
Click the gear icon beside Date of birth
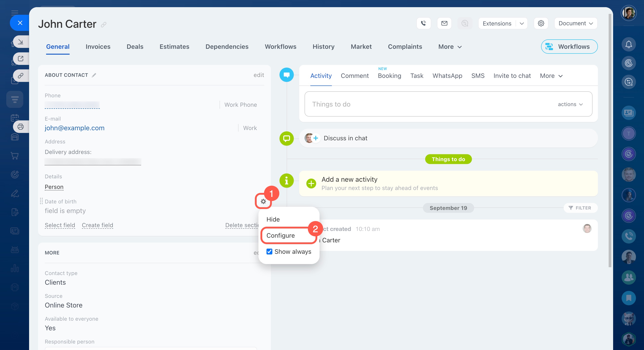coord(263,201)
